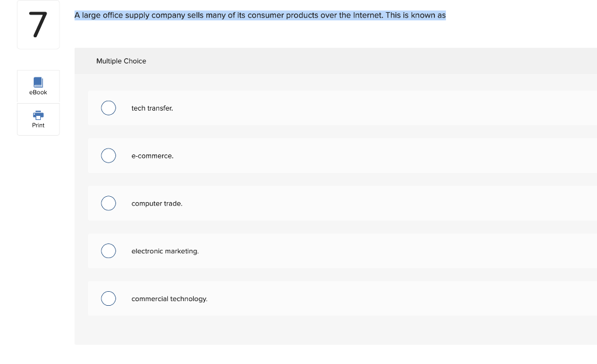Click the eBook text label
The height and width of the screenshot is (364, 597).
tap(38, 93)
